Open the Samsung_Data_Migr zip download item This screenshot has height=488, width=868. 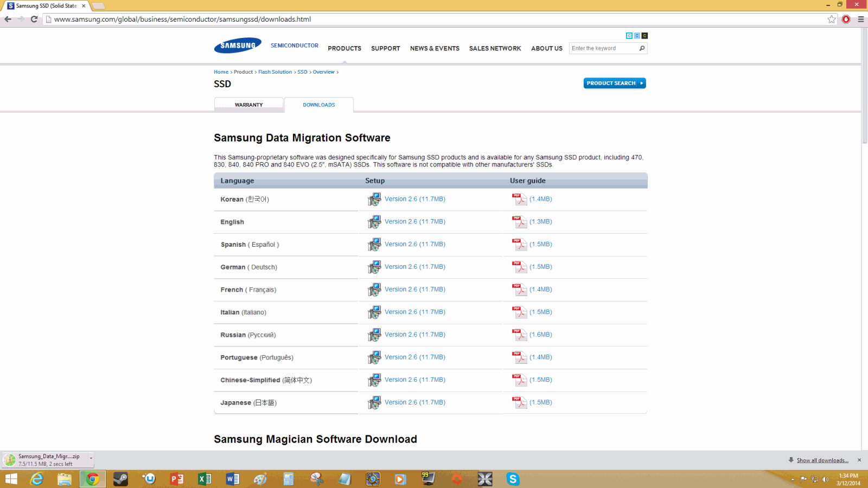pyautogui.click(x=44, y=460)
